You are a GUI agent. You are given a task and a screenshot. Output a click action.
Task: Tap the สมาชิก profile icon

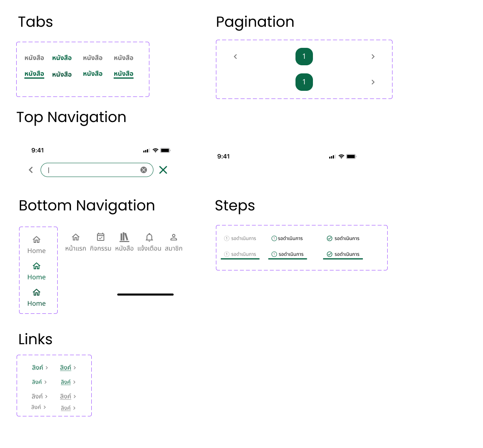tap(174, 237)
